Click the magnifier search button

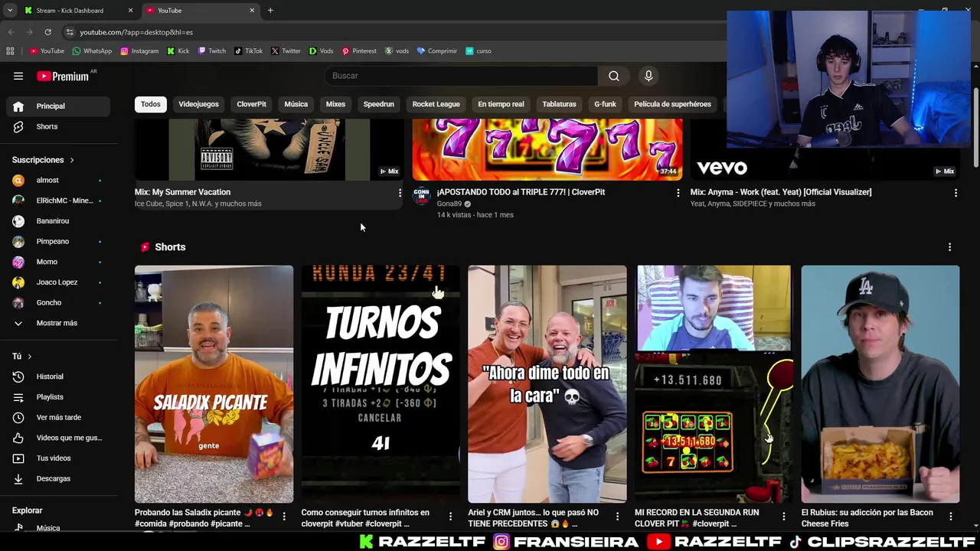(x=614, y=76)
